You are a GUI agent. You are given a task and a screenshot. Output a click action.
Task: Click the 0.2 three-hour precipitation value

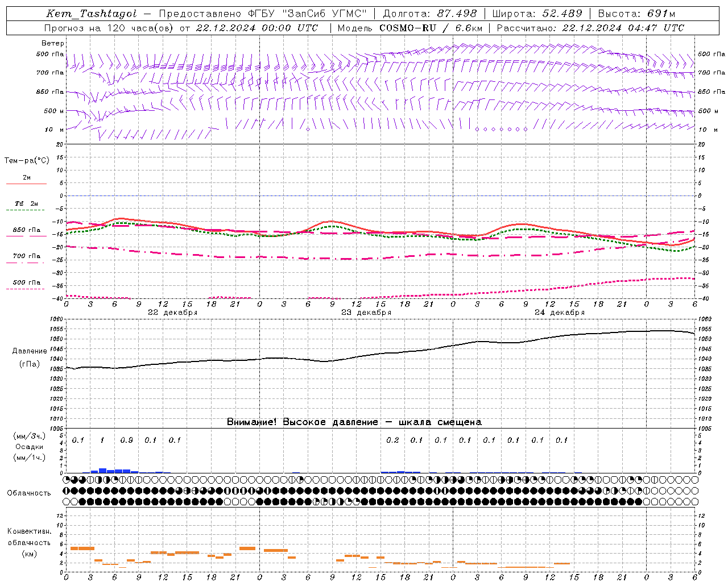point(392,440)
